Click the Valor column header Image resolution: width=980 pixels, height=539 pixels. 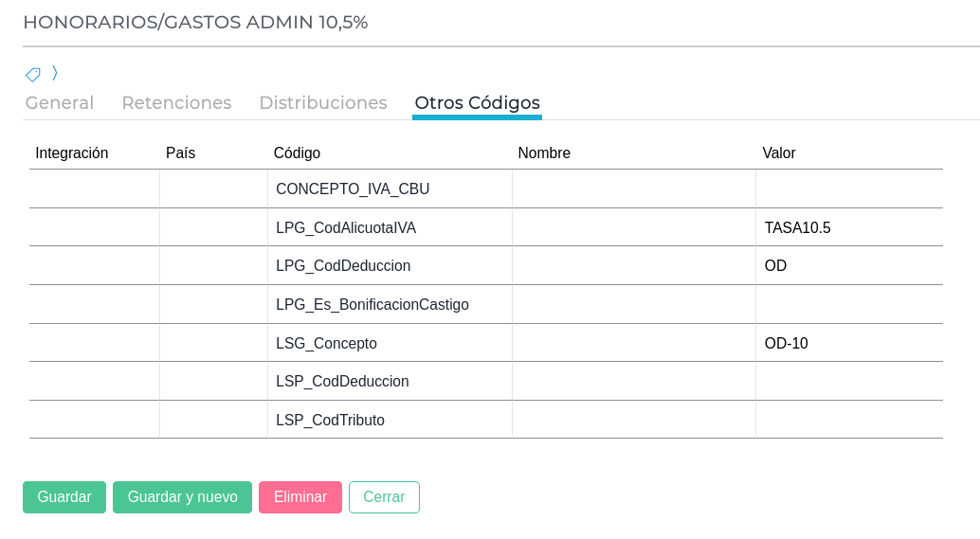coord(778,153)
